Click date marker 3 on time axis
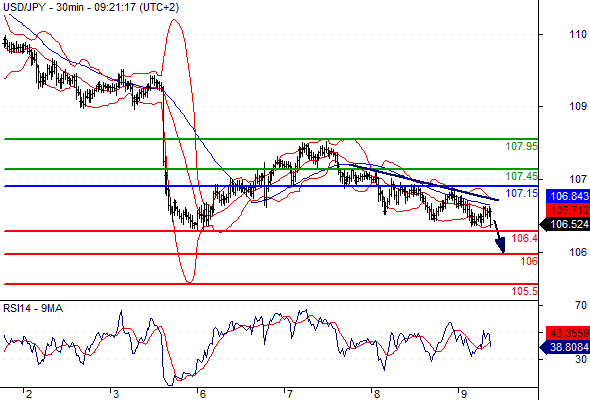The height and width of the screenshot is (400, 590). (116, 394)
